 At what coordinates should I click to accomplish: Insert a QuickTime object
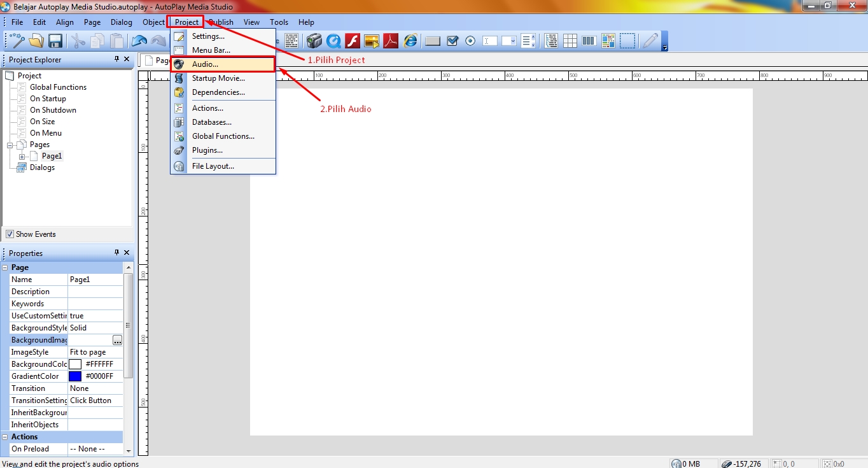pyautogui.click(x=333, y=41)
